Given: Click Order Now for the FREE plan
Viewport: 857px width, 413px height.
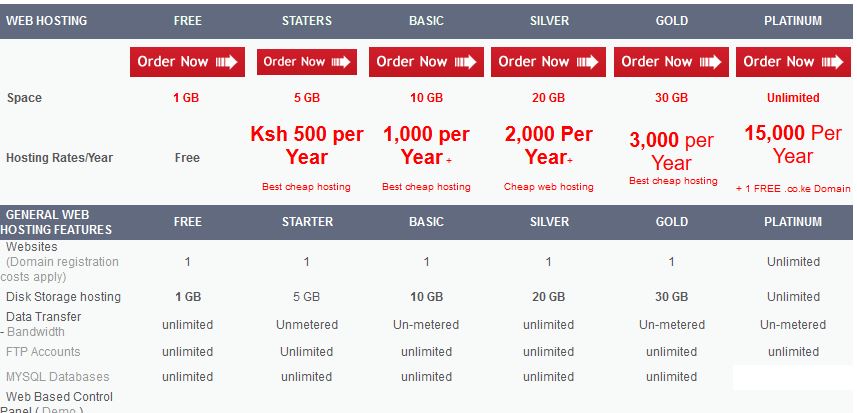Looking at the screenshot, I should click(x=187, y=62).
